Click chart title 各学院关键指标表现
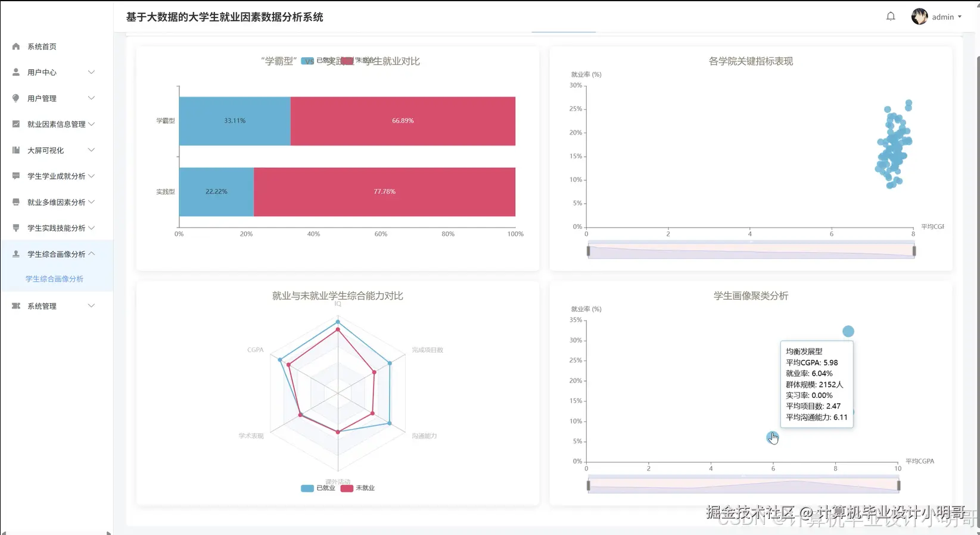Viewport: 980px width, 535px height. [x=751, y=61]
